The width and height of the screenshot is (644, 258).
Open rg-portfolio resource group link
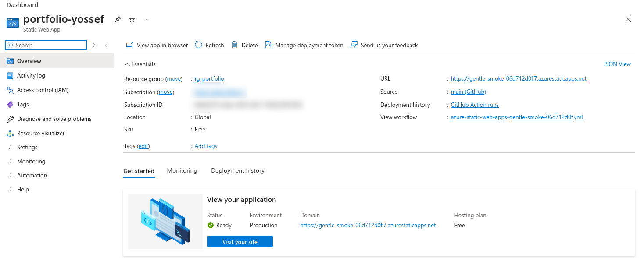click(x=209, y=79)
